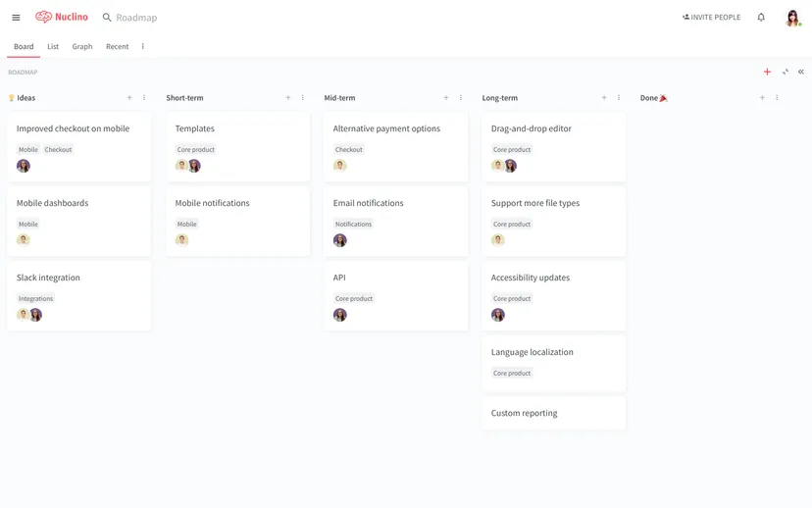Open the Mobile notifications card
Viewport: 812px width, 508px height.
tap(237, 221)
